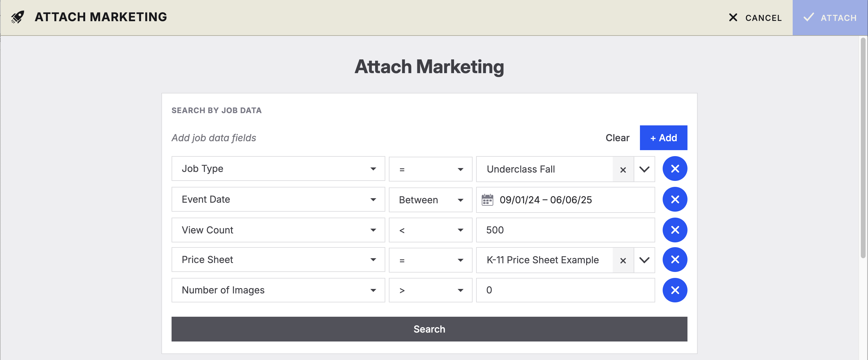Click the 'SEARCH BY JOB DATA' heading
This screenshot has height=360, width=868.
coord(216,110)
